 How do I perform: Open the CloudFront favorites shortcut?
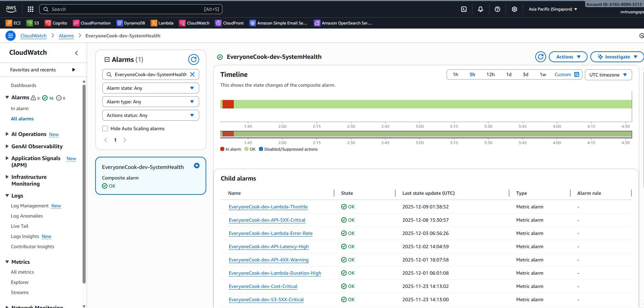(229, 23)
